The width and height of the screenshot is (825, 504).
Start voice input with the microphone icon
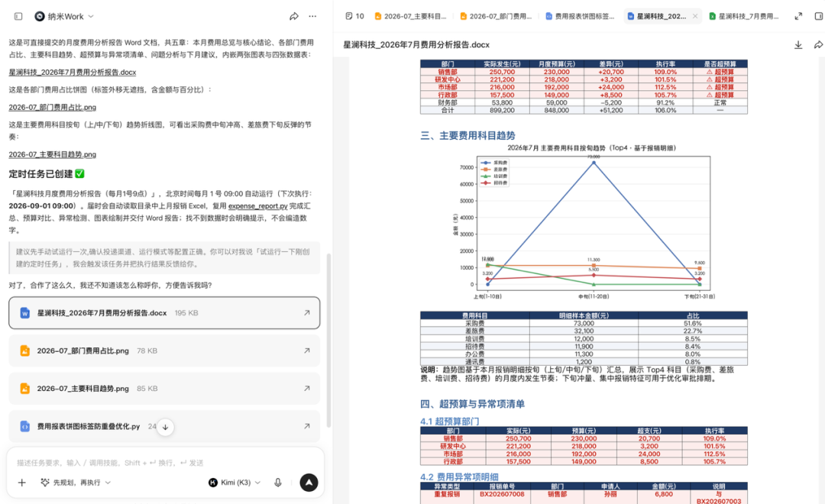coord(278,483)
